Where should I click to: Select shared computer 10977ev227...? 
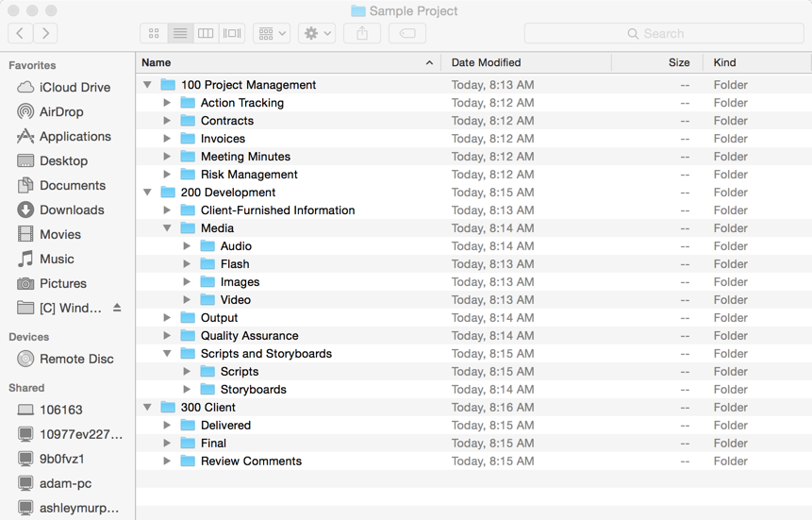(70, 434)
